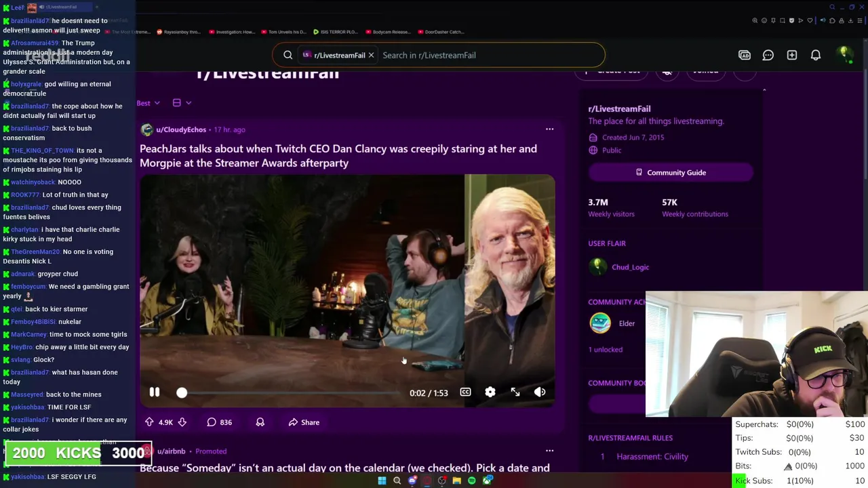Click the '57K Weekly contributions' stat
This screenshot has width=868, height=488.
tap(695, 207)
